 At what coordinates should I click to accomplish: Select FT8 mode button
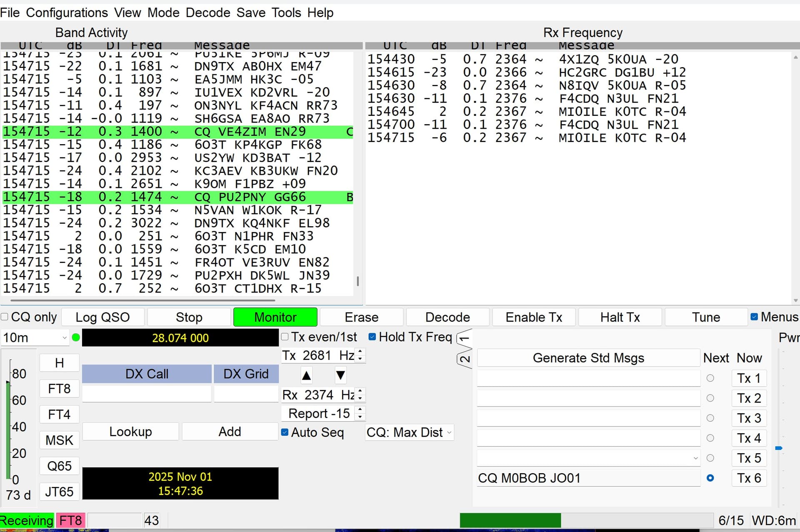pyautogui.click(x=59, y=389)
